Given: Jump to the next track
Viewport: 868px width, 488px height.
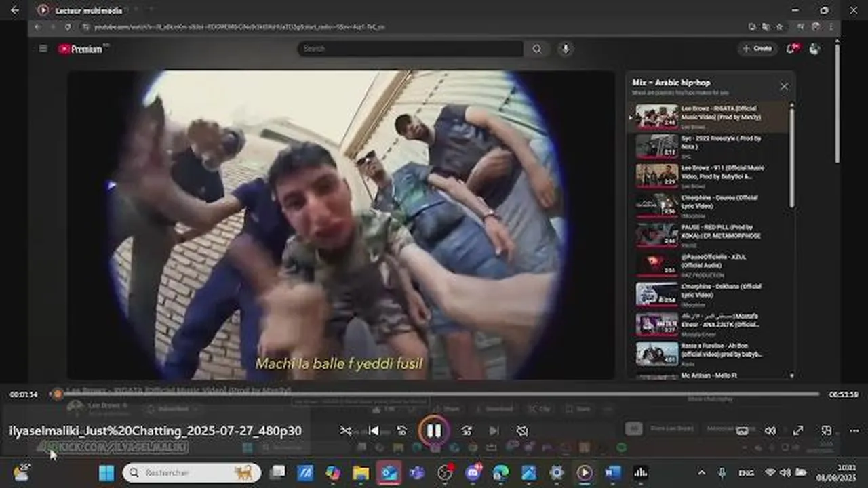Looking at the screenshot, I should pos(494,430).
